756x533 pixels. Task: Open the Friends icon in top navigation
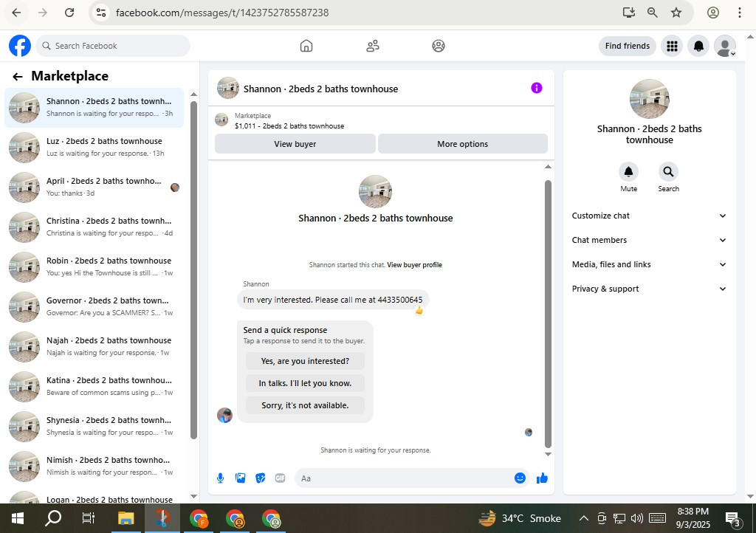(373, 46)
